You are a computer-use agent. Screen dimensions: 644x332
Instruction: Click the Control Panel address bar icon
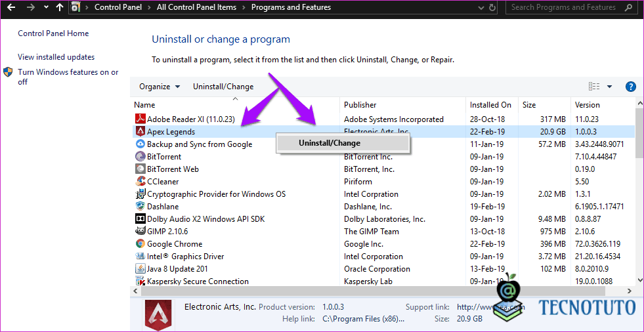click(x=75, y=7)
